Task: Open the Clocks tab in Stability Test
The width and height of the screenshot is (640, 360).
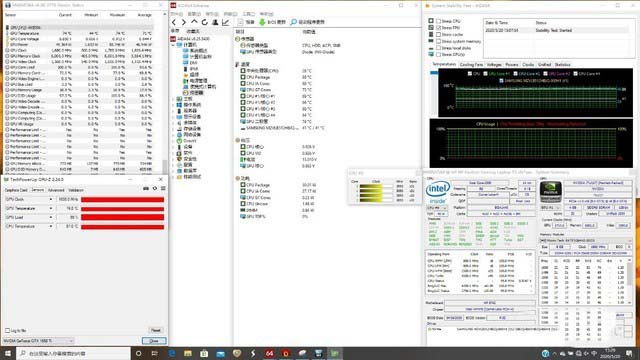Action: (x=528, y=64)
